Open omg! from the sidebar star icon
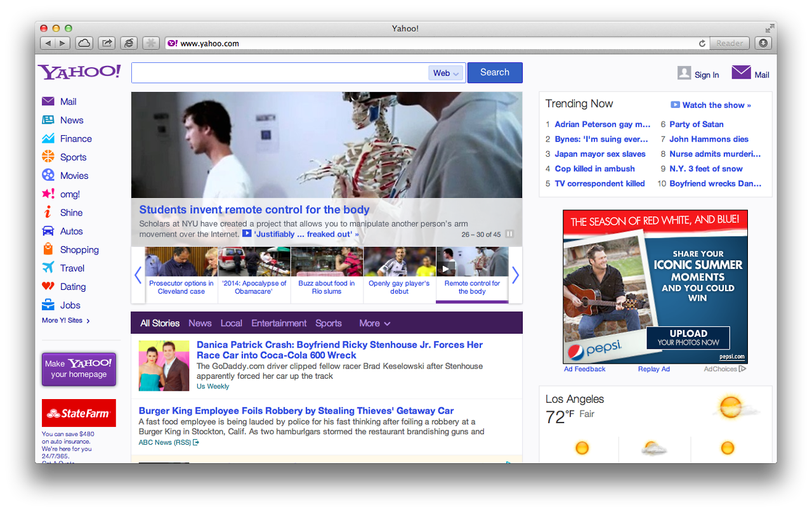 (48, 194)
